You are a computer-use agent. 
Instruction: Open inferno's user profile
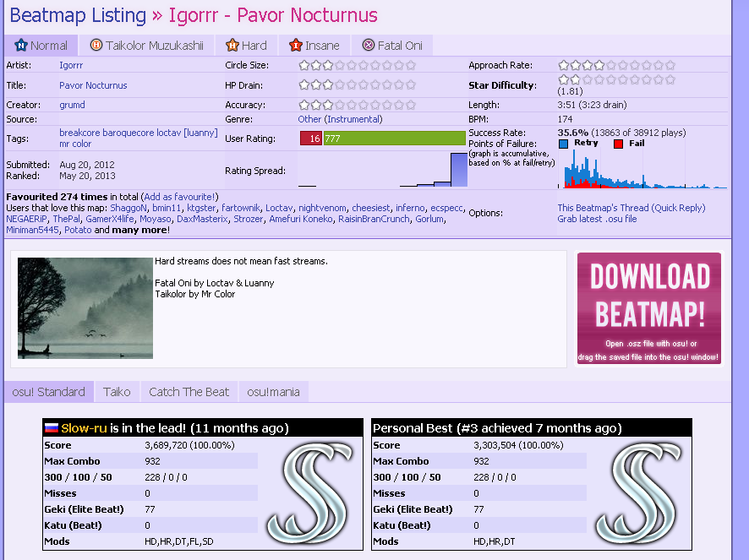pyautogui.click(x=410, y=208)
